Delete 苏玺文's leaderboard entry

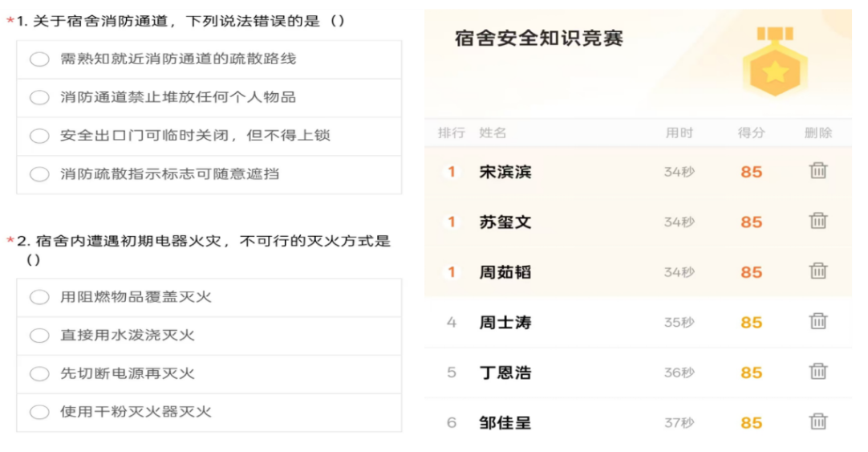pos(818,221)
